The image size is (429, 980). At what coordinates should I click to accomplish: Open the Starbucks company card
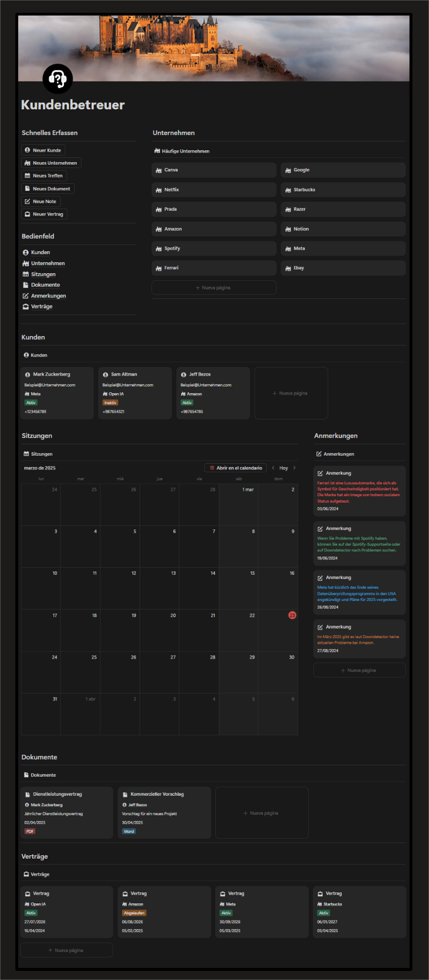click(343, 190)
